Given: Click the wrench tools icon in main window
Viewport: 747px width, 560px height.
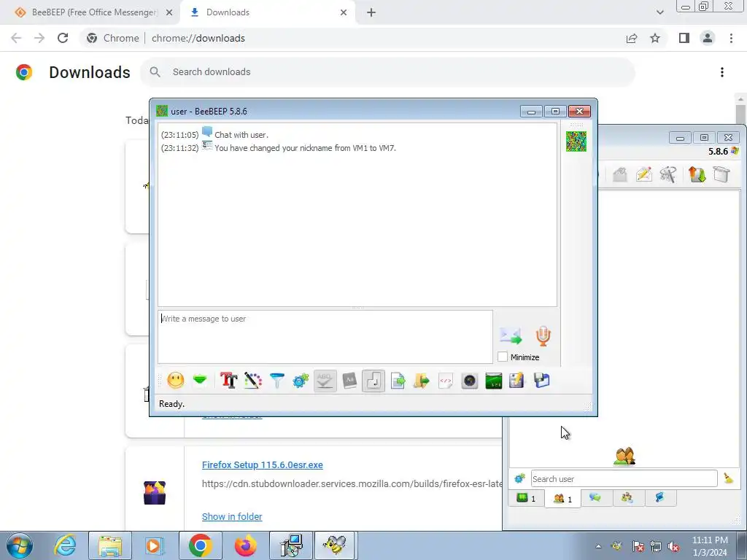Looking at the screenshot, I should tap(668, 174).
